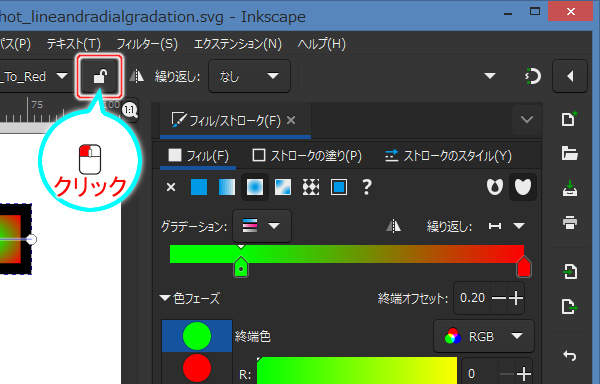Click the print icon
The height and width of the screenshot is (384, 600).
[570, 223]
